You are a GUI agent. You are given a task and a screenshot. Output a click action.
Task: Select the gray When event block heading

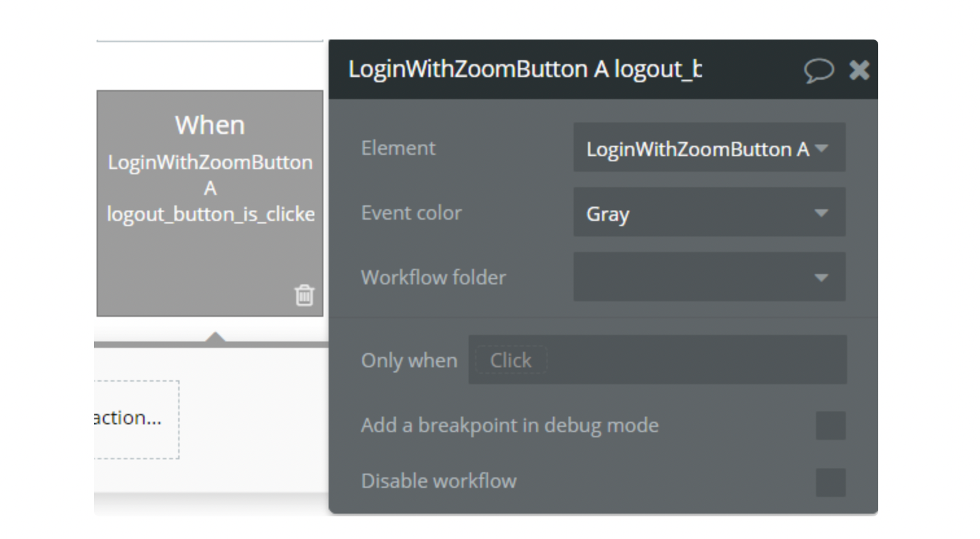[x=210, y=125]
